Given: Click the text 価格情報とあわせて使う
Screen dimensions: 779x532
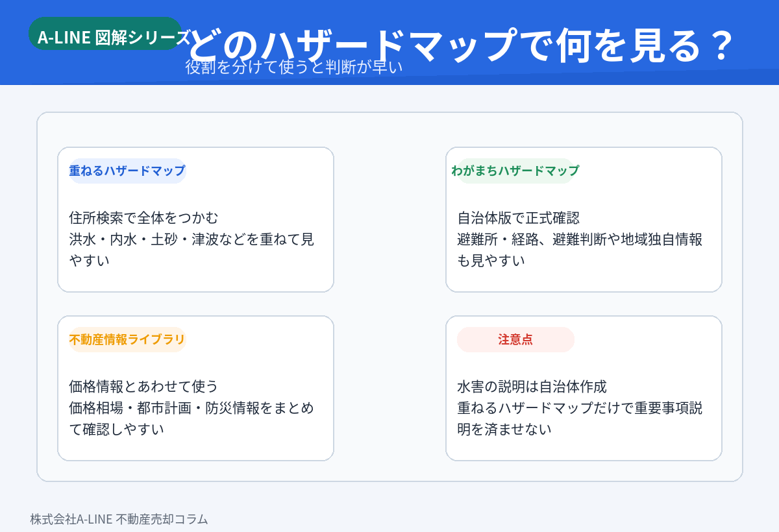Looking at the screenshot, I should [x=143, y=386].
